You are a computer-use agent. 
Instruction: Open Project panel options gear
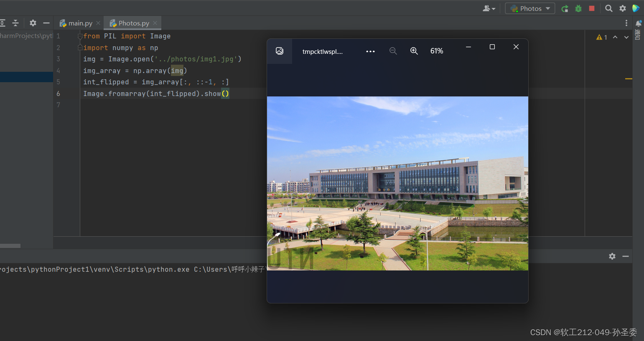tap(33, 23)
